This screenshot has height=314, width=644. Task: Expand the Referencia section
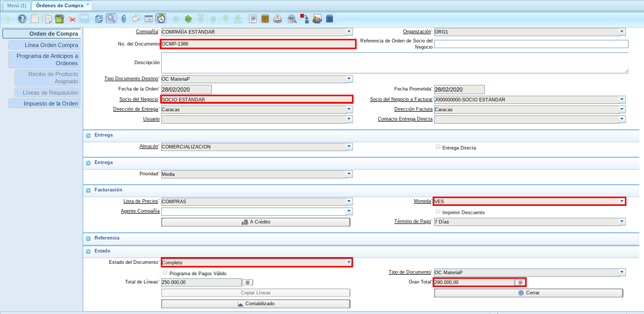[88, 238]
